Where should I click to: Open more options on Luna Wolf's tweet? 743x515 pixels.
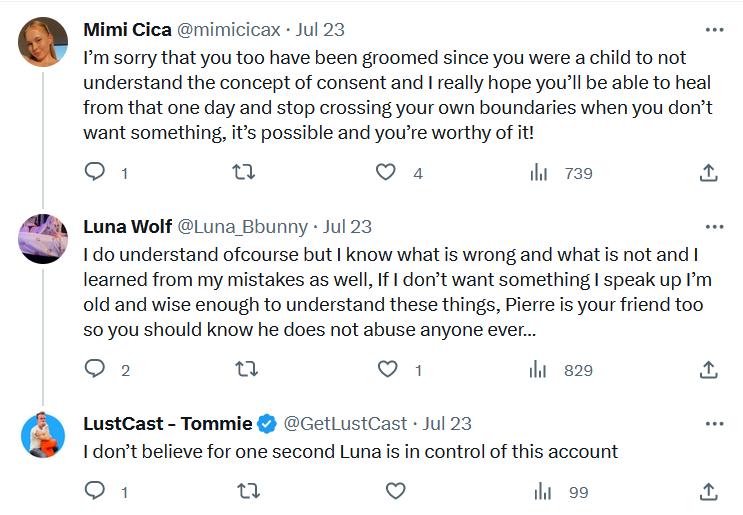[714, 227]
